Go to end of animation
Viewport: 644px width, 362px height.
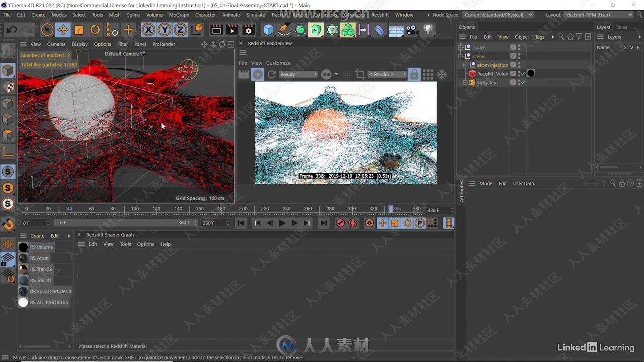[324, 223]
